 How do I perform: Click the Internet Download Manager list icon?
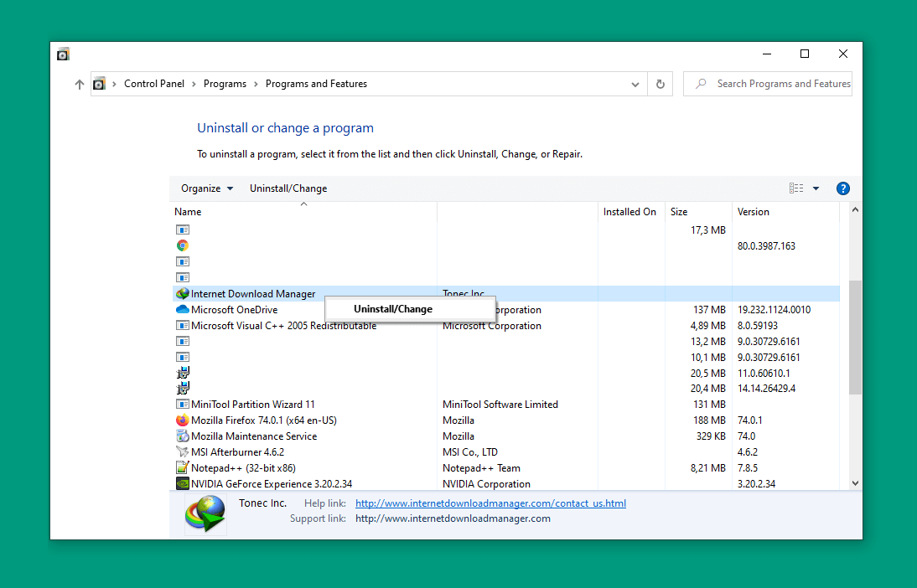183,293
